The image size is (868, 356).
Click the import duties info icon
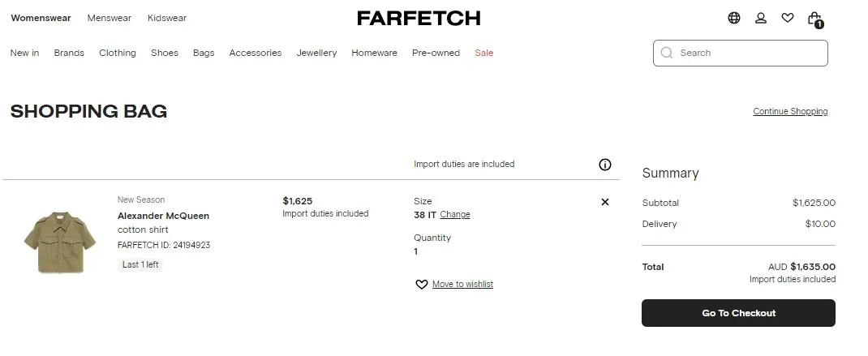point(605,165)
